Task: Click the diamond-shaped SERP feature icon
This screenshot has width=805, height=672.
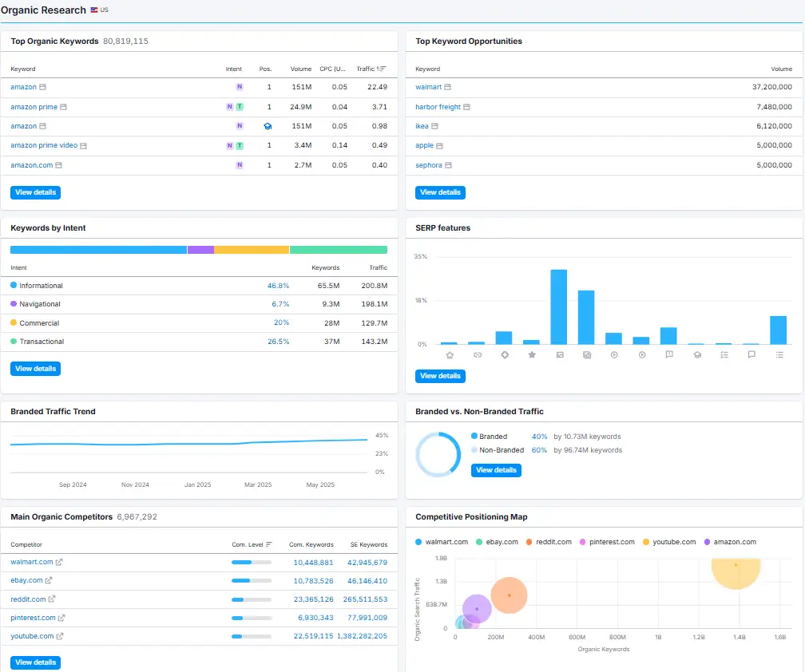Action: point(505,355)
